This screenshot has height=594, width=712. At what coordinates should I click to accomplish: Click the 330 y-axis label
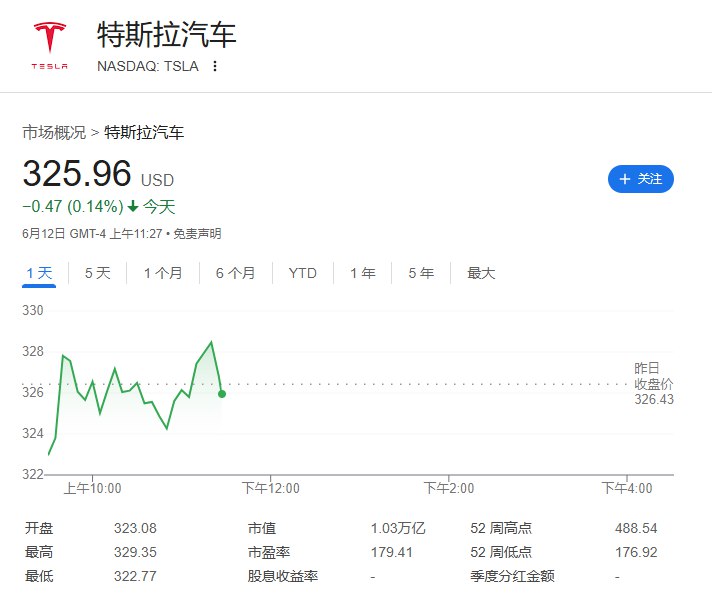pos(33,311)
